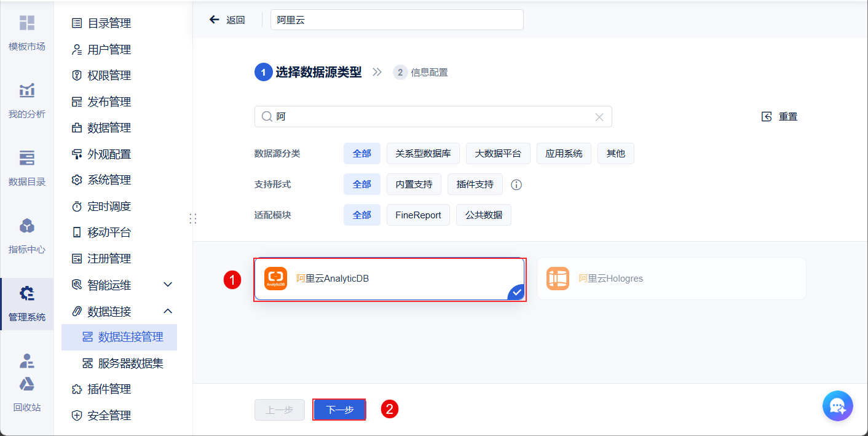
Task: Click the info icon next to 插件支持
Action: click(x=516, y=184)
